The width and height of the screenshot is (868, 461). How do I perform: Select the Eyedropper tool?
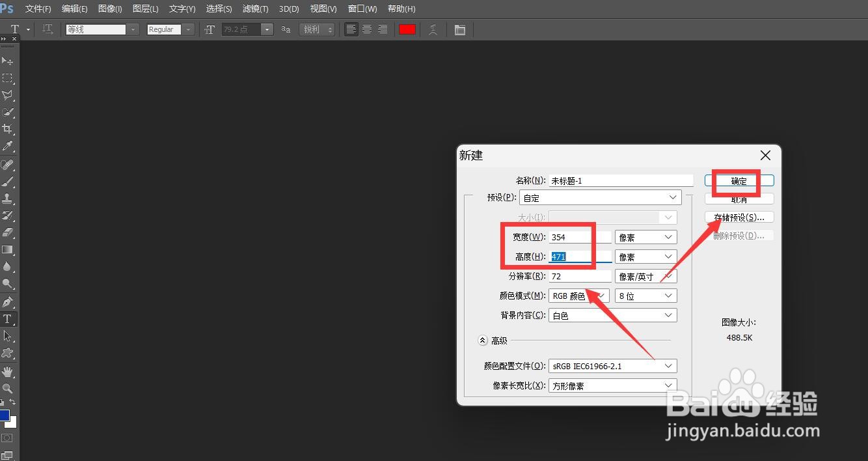[8, 145]
